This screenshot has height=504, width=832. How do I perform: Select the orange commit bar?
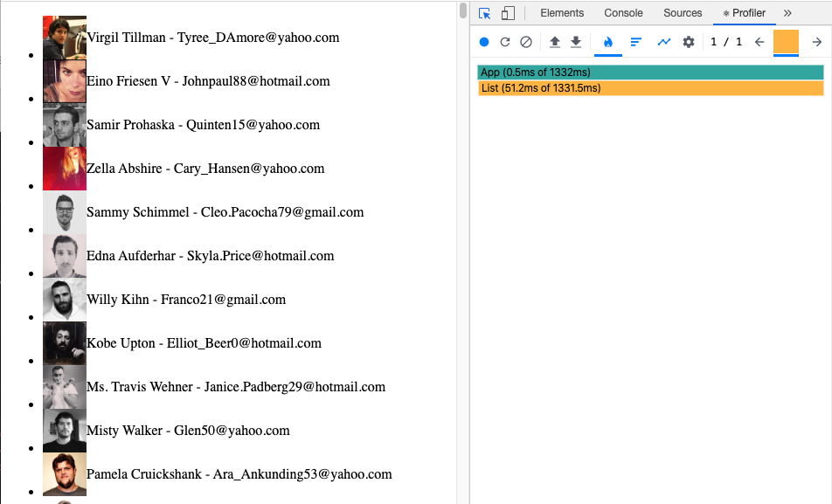coord(786,42)
